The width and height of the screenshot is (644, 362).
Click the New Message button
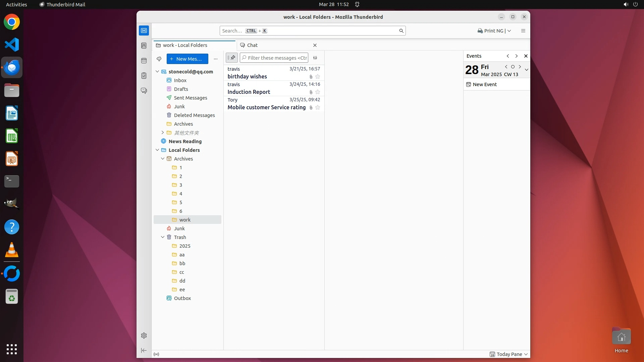(x=187, y=59)
